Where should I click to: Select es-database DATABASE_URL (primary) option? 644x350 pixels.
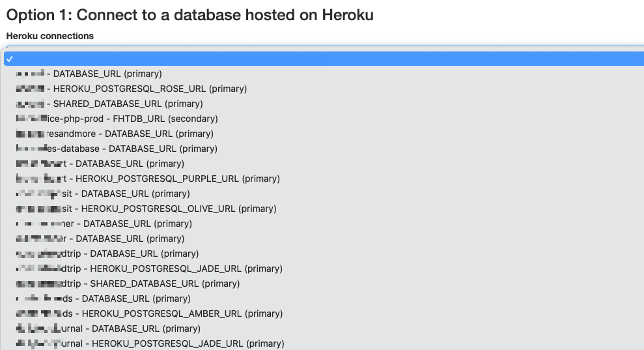pyautogui.click(x=324, y=149)
